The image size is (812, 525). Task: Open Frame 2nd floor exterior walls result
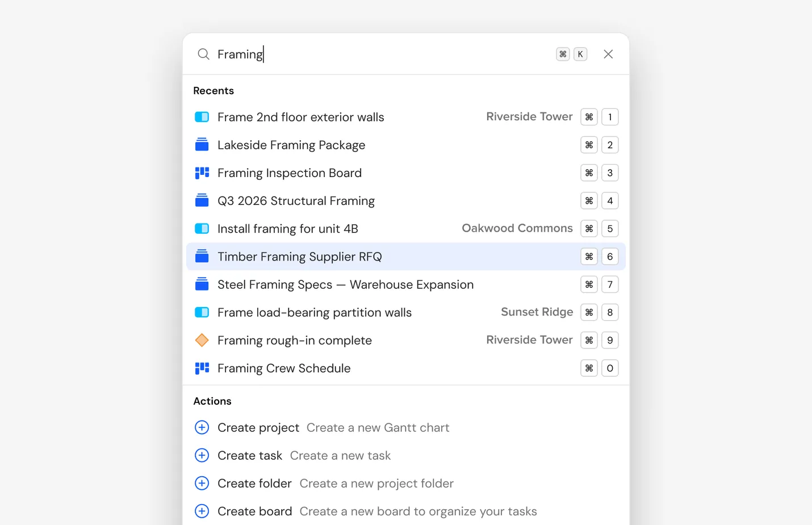point(406,117)
